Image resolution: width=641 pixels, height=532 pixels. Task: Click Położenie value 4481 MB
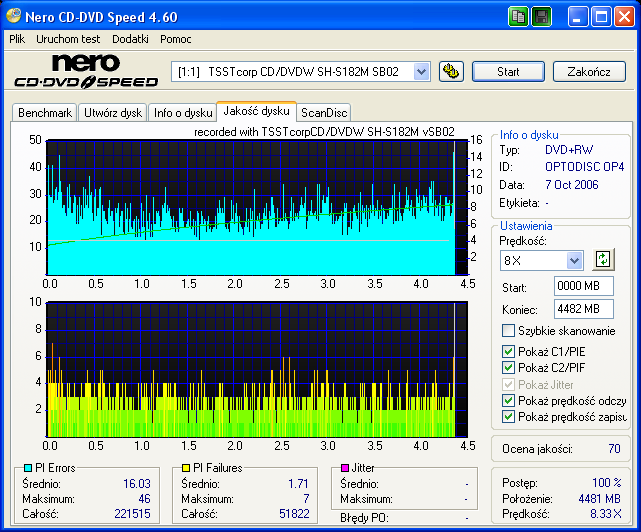(x=599, y=499)
